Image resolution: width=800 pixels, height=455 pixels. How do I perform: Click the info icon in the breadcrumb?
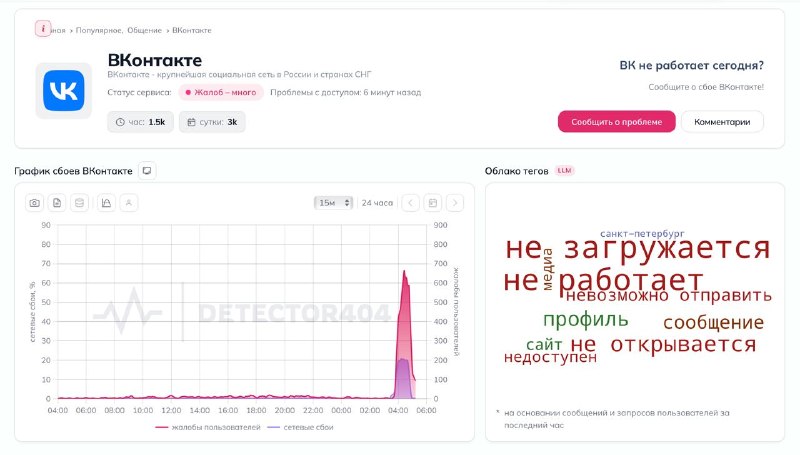click(43, 29)
